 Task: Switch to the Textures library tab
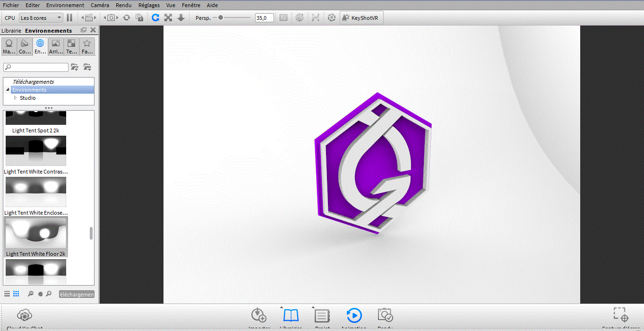[x=71, y=46]
